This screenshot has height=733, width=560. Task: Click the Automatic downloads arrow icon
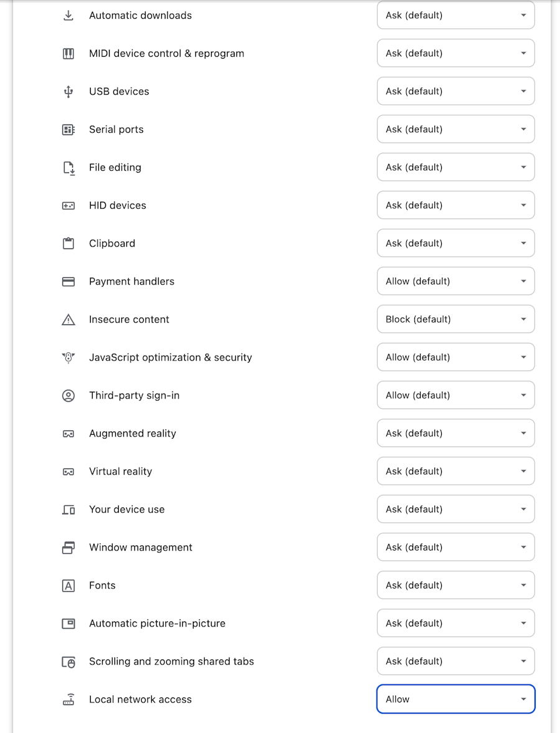coord(68,16)
